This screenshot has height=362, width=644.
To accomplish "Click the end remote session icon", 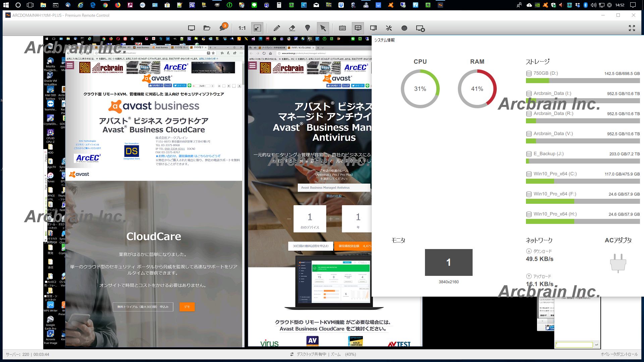I will click(x=420, y=28).
